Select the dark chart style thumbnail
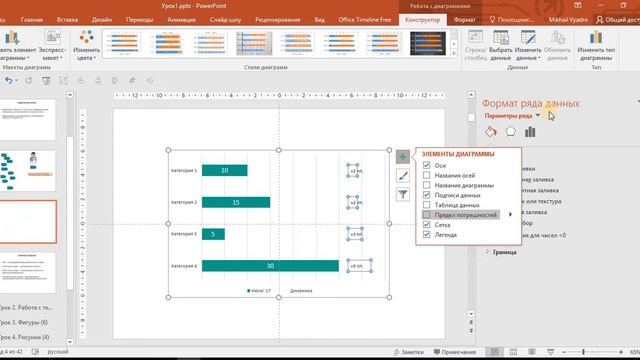 click(x=428, y=43)
